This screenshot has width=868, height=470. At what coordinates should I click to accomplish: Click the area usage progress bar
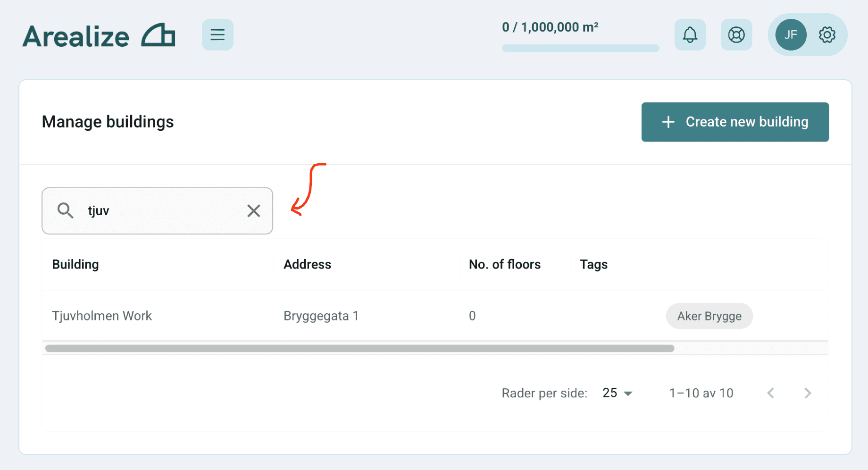pyautogui.click(x=580, y=48)
